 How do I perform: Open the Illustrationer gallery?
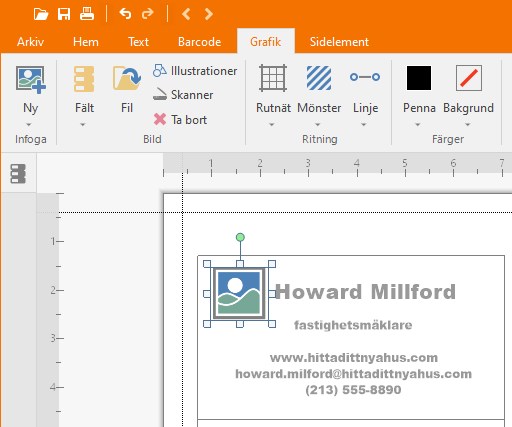[x=195, y=71]
